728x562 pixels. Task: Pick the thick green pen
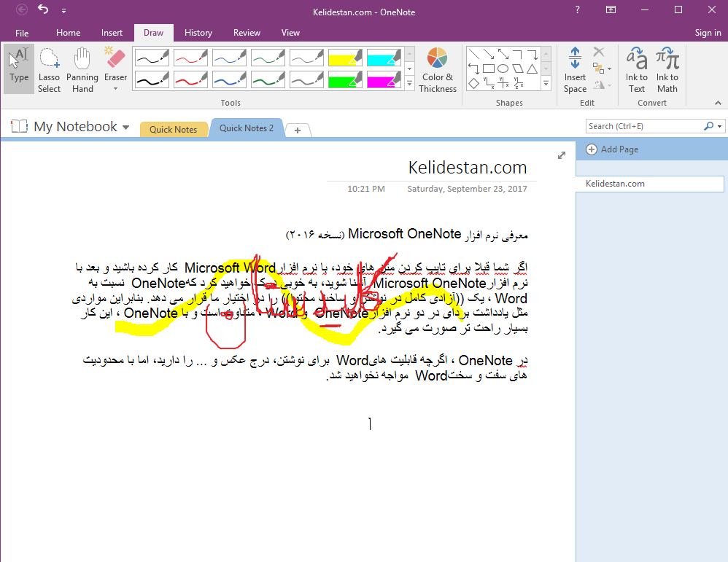[268, 79]
